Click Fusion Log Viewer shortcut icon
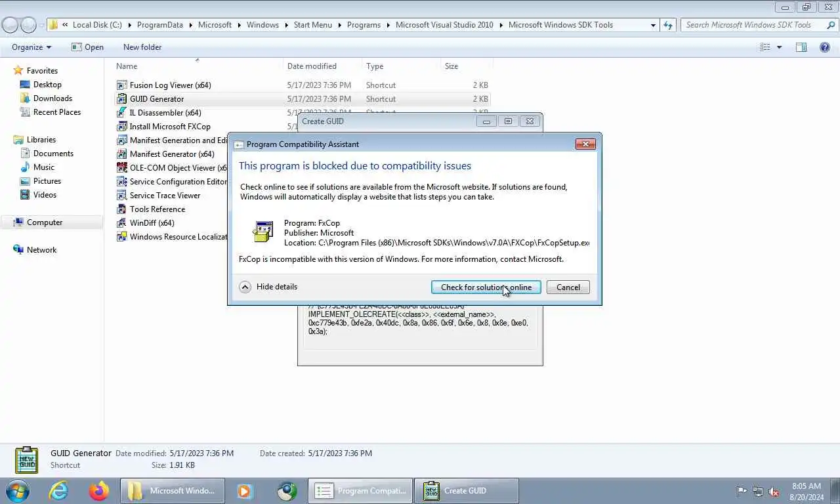 121,85
